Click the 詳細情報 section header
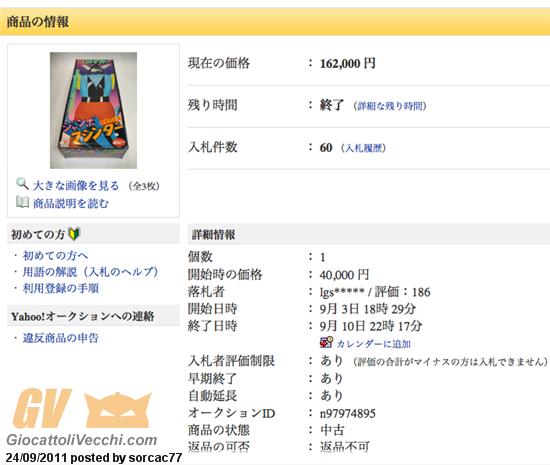 369,234
